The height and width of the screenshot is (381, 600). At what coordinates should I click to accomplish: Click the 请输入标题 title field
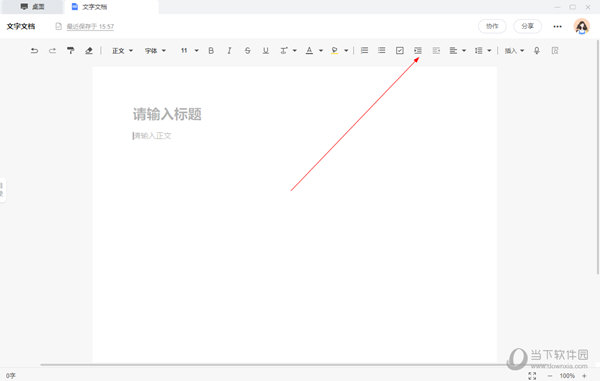[167, 114]
